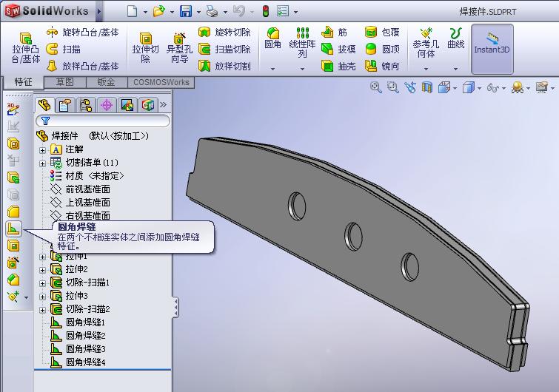
Task: Open dropdown under 参考几何体
Action: click(x=426, y=69)
